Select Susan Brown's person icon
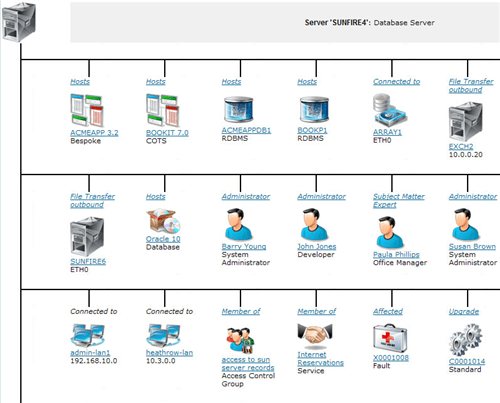The height and width of the screenshot is (403, 500). (465, 224)
